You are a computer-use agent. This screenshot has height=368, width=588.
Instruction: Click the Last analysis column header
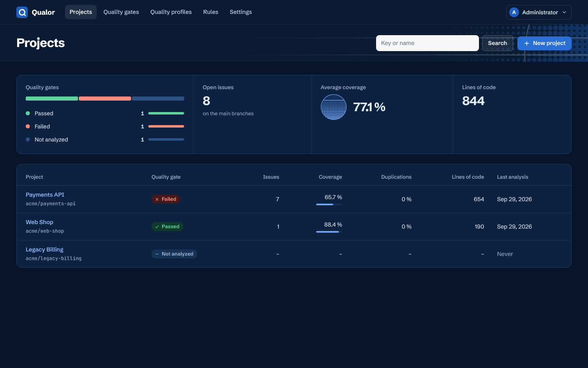[512, 177]
